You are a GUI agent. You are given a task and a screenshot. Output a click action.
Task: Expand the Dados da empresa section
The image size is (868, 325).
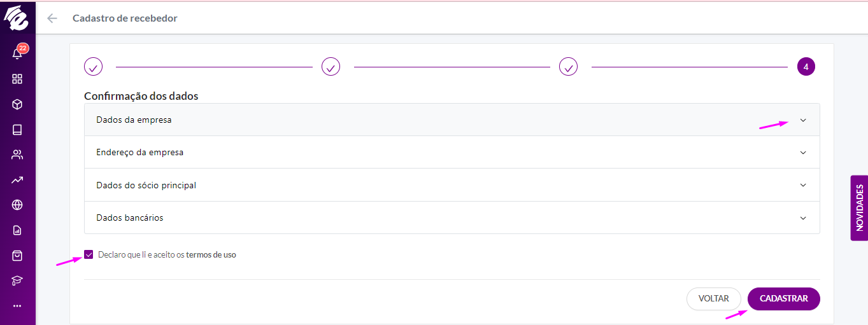(x=452, y=120)
